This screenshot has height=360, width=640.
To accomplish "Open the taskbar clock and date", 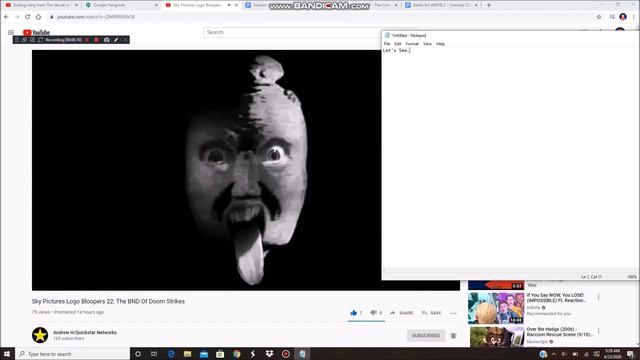I will 612,354.
